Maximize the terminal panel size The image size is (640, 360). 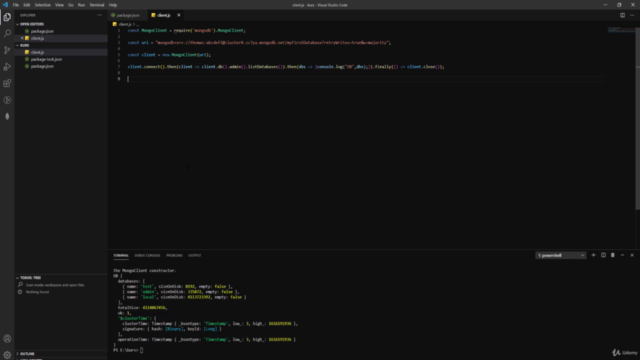click(x=622, y=255)
